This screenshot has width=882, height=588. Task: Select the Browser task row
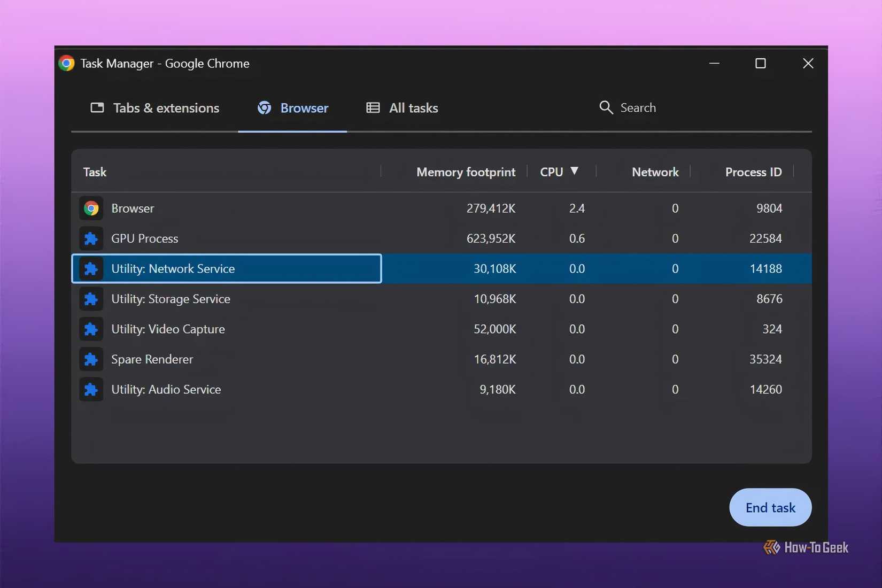(442, 208)
